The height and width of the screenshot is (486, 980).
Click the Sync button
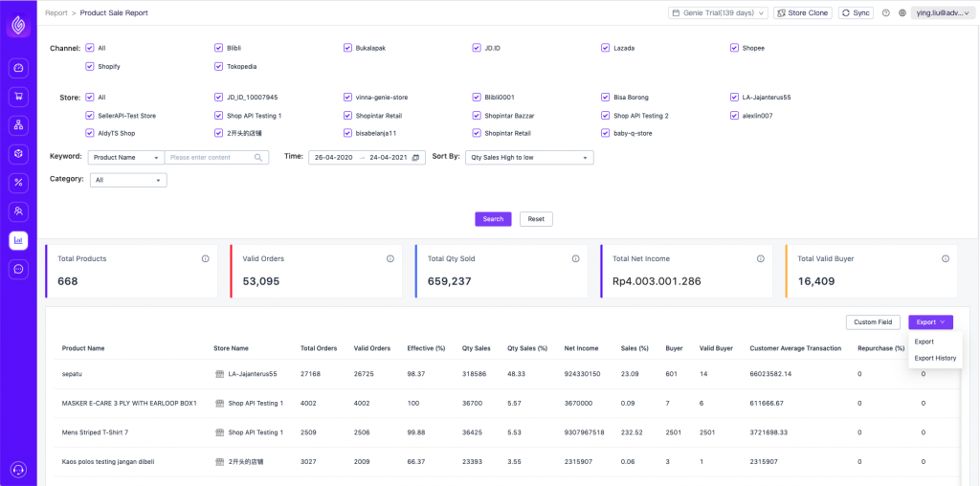[x=856, y=13]
